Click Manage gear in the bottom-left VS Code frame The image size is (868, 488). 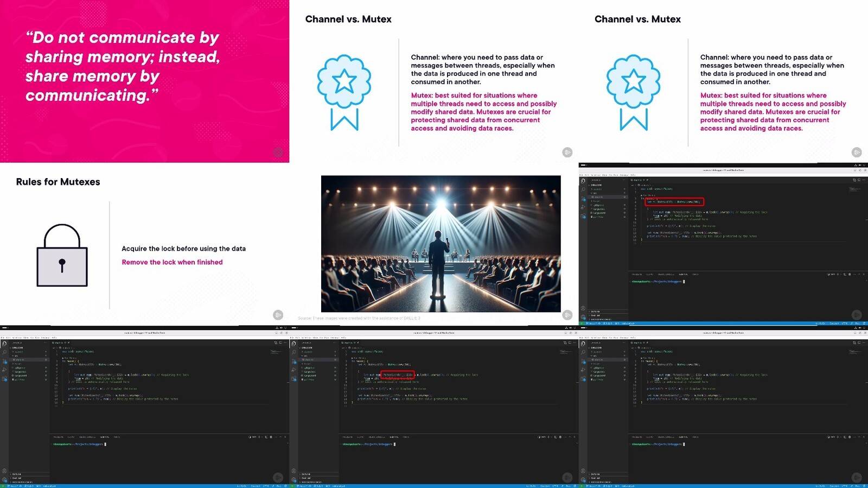(x=4, y=479)
